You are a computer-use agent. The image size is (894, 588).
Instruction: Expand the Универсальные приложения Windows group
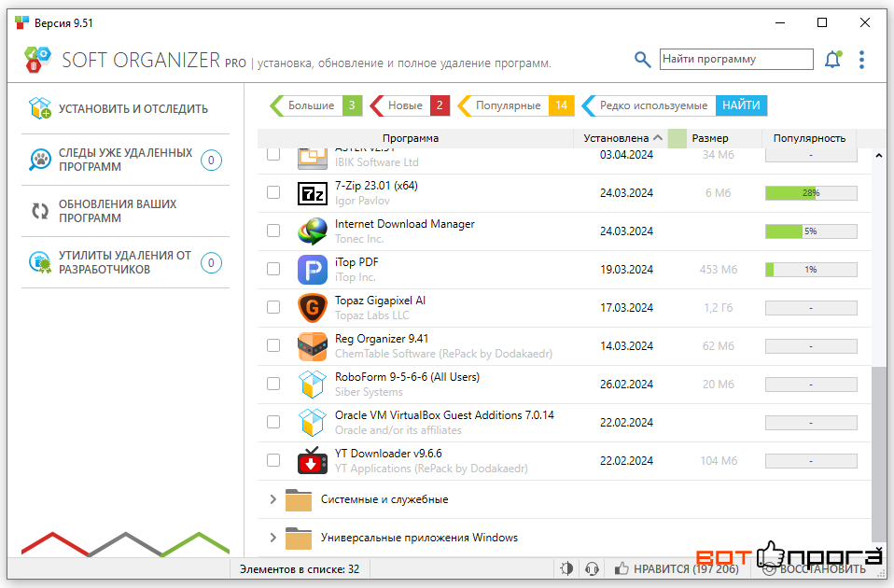coord(273,538)
